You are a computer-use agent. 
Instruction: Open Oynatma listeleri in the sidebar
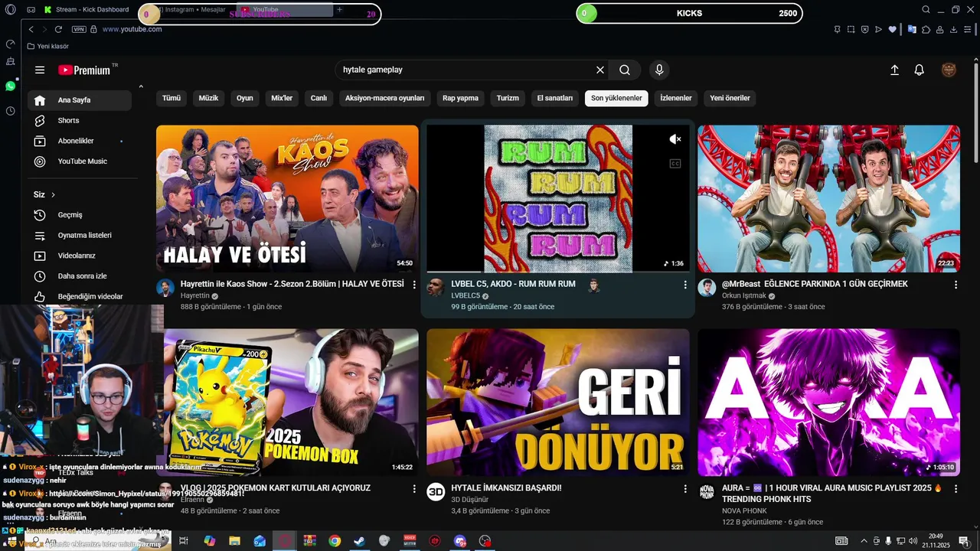click(80, 235)
